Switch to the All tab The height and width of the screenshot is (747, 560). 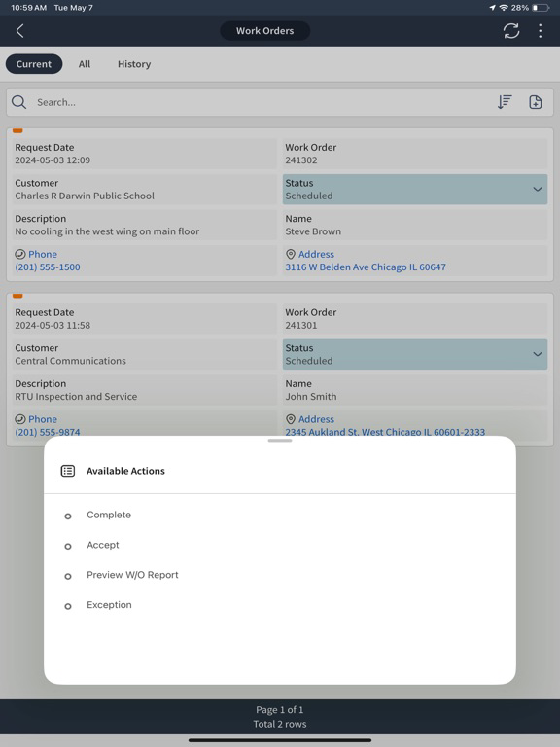pos(85,64)
